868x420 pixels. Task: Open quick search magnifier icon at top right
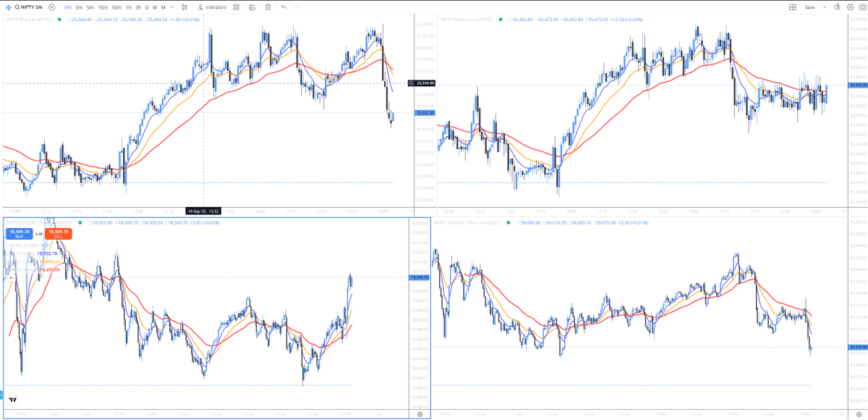click(x=837, y=7)
